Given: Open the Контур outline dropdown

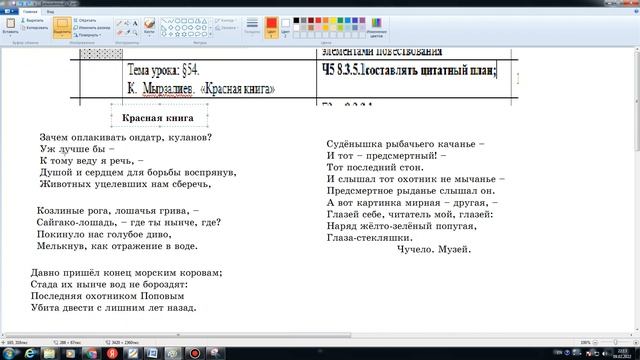Looking at the screenshot, I should [x=226, y=20].
